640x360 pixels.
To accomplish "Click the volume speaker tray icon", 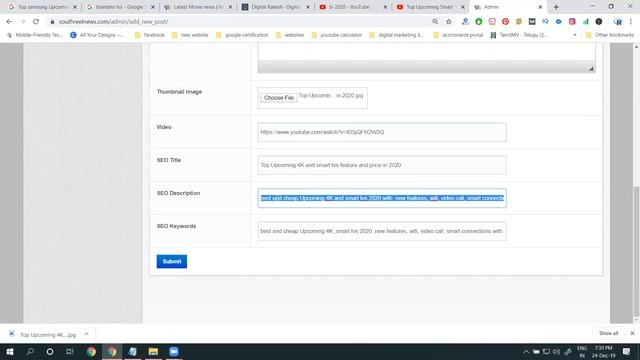I will [556, 351].
